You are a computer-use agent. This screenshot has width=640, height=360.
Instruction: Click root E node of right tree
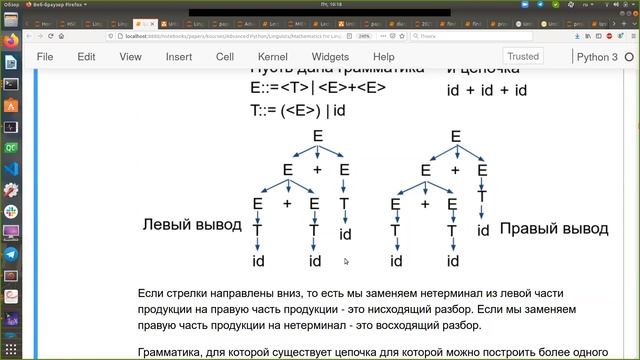(456, 136)
